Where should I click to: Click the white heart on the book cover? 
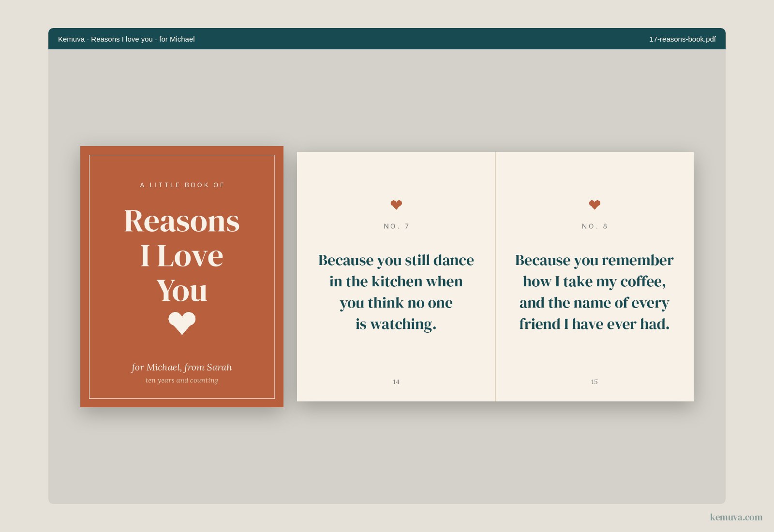pyautogui.click(x=182, y=323)
